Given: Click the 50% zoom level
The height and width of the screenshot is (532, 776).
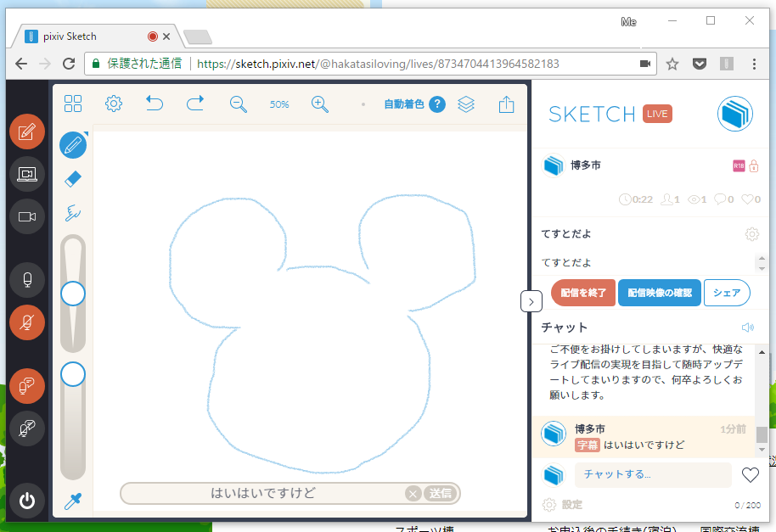Looking at the screenshot, I should click(x=279, y=104).
